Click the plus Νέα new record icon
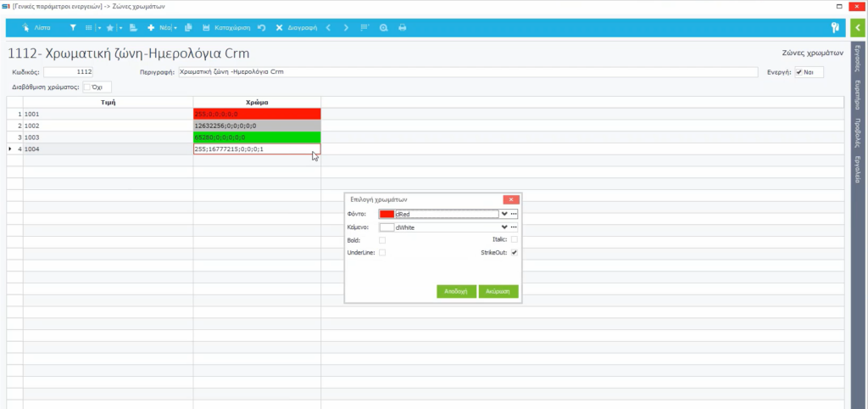This screenshot has width=868, height=409. (151, 27)
